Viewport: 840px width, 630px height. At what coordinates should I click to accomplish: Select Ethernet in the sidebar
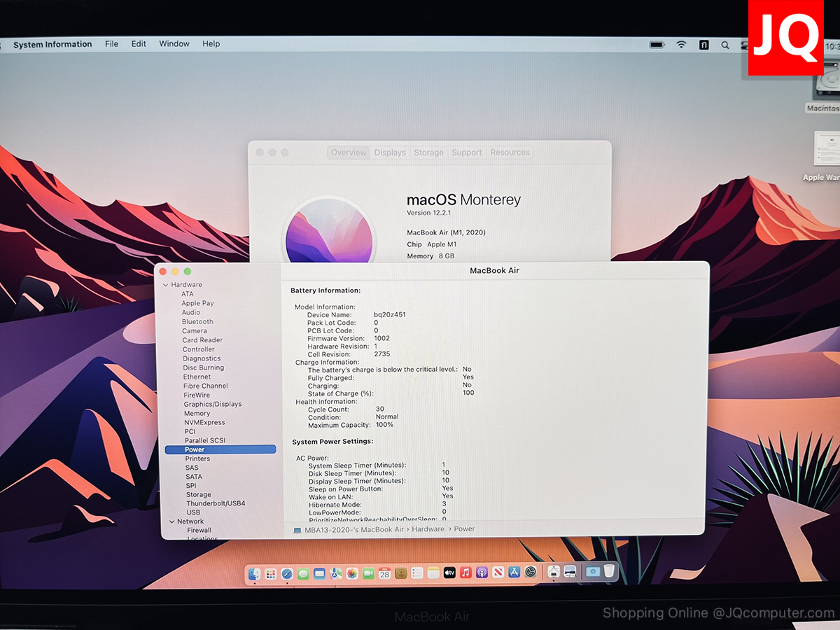197,377
